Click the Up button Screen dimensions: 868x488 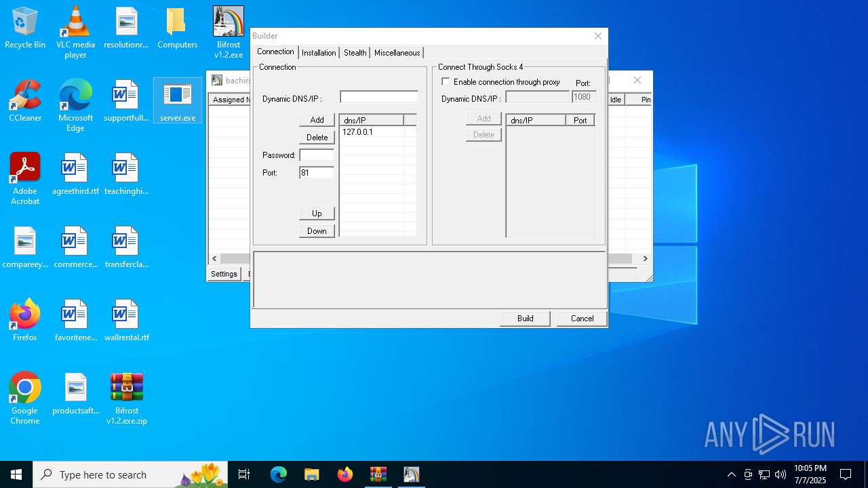pos(317,213)
